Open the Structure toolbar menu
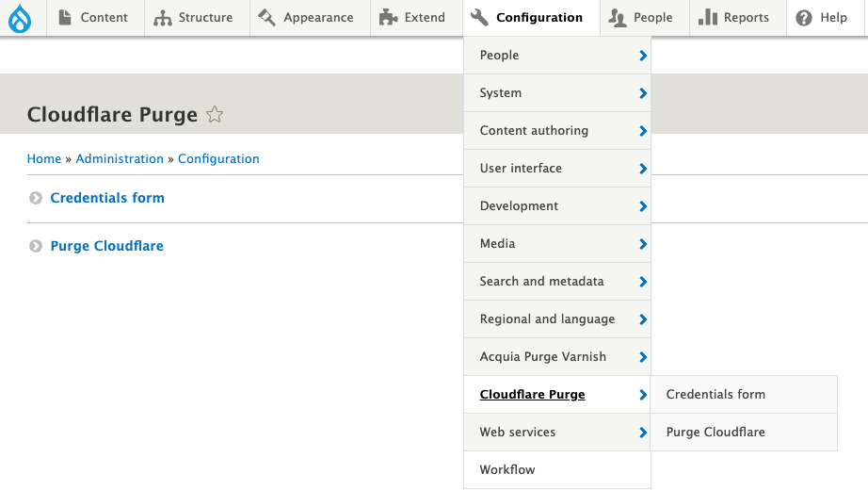The width and height of the screenshot is (868, 490). click(197, 18)
